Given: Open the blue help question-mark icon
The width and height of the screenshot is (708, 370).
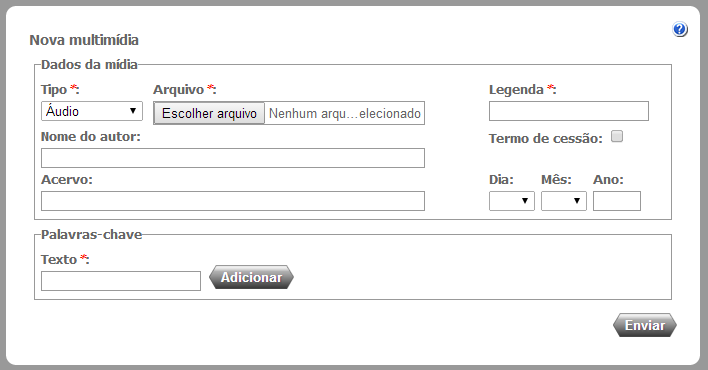Looking at the screenshot, I should (x=680, y=29).
